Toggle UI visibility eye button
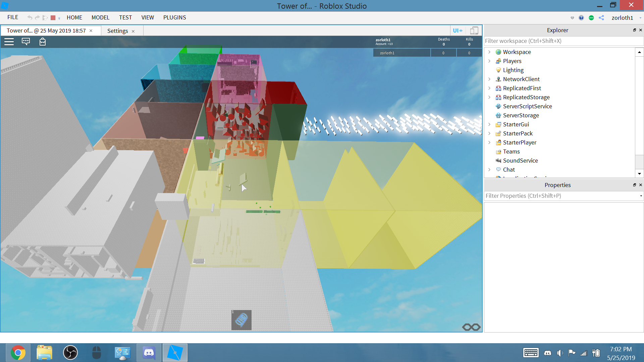Image resolution: width=644 pixels, height=362 pixels. click(x=458, y=31)
